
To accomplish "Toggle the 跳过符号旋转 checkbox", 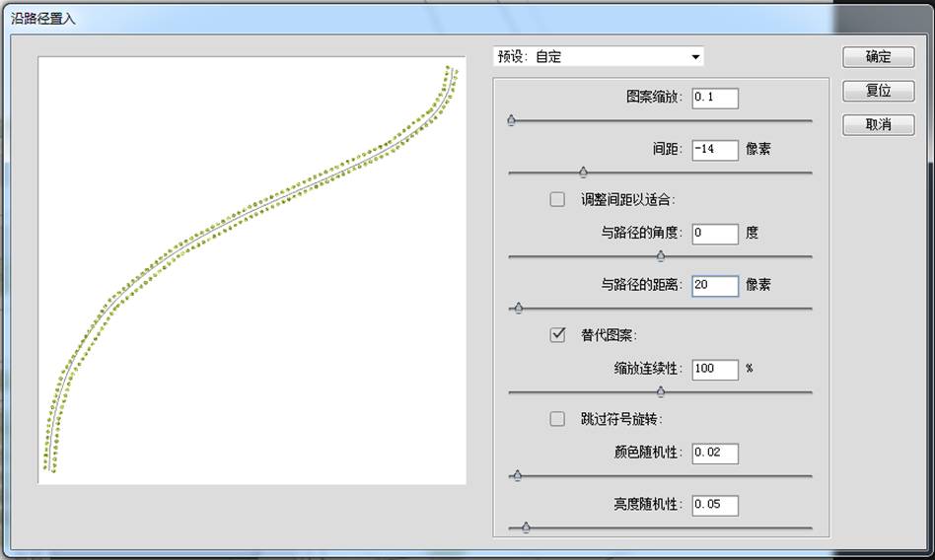I will pyautogui.click(x=557, y=419).
